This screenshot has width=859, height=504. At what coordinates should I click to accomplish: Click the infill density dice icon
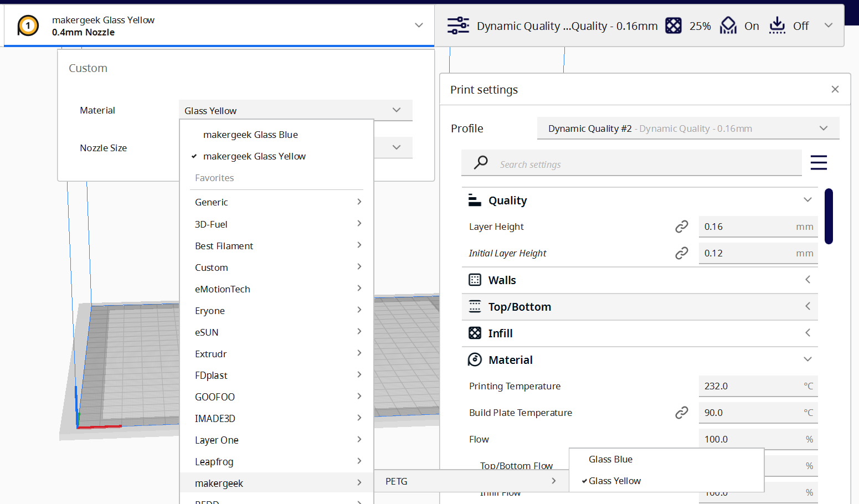(673, 25)
